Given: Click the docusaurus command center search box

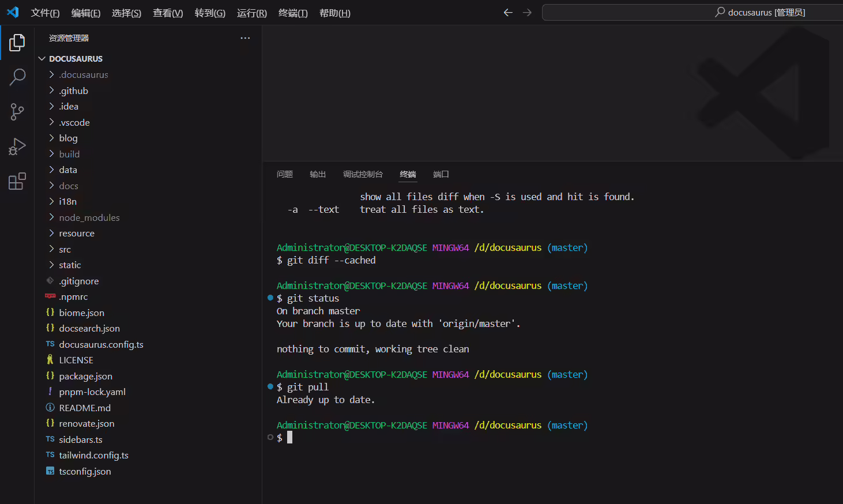Looking at the screenshot, I should coord(693,12).
